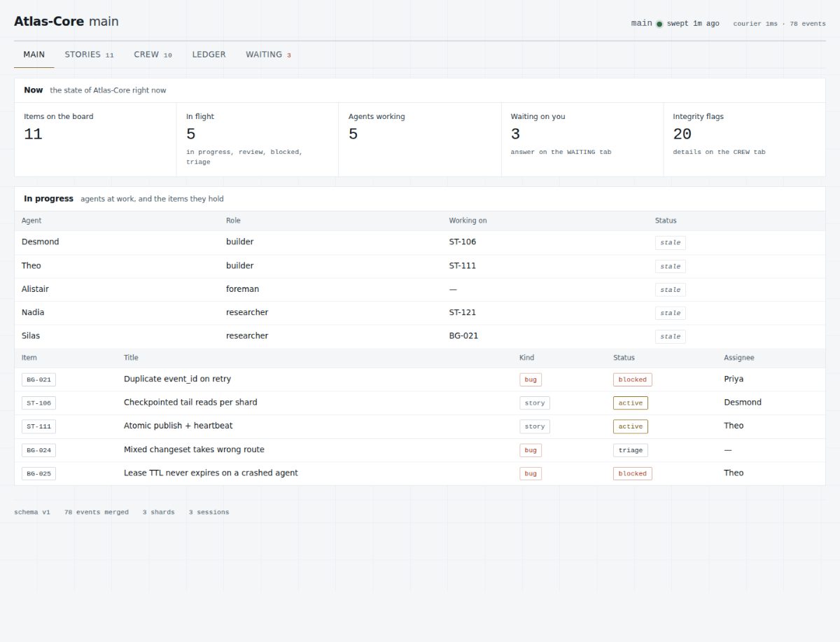Click 'swept 1m ago' status text

click(x=693, y=24)
